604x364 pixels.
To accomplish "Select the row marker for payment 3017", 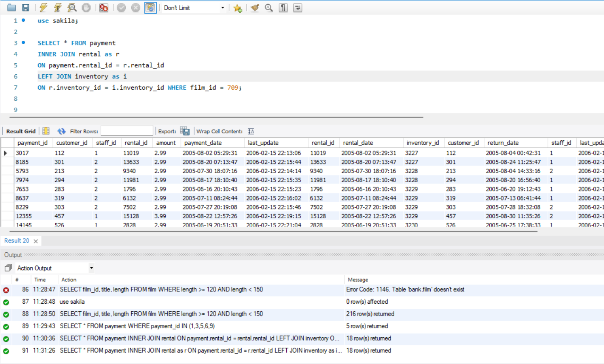I will click(6, 153).
